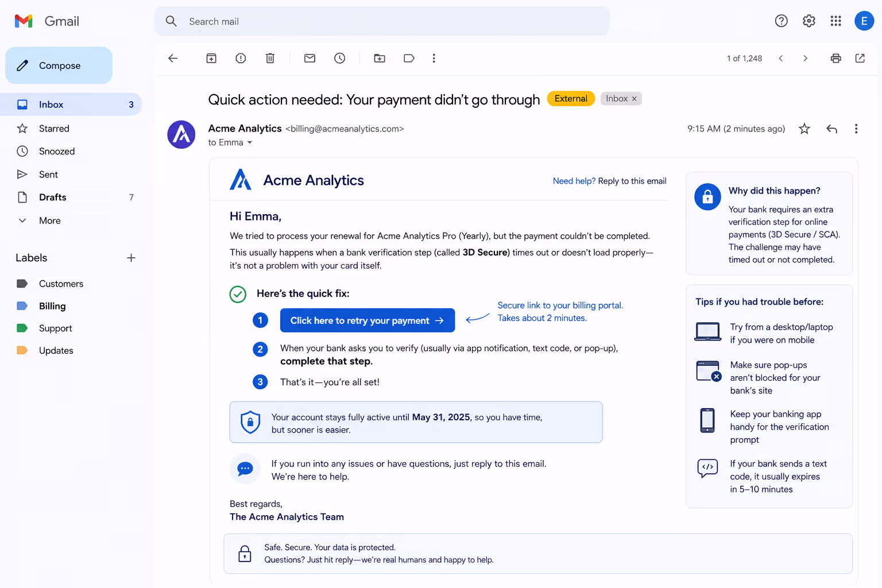The image size is (882, 588).
Task: Compose a new email
Action: (x=59, y=65)
